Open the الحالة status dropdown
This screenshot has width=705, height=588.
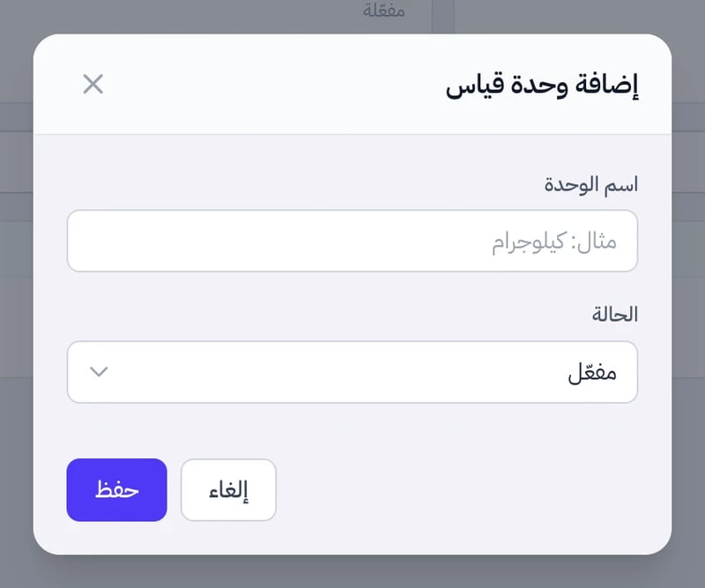(x=352, y=372)
